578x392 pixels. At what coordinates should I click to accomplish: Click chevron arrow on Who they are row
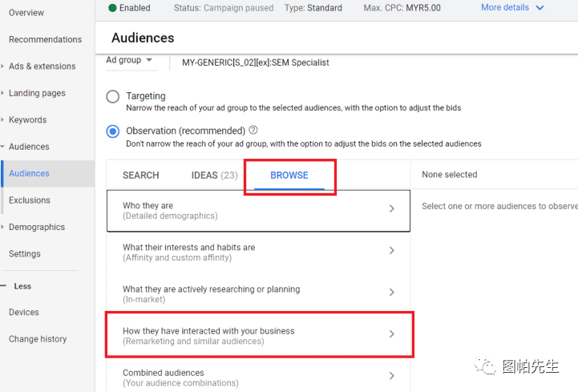click(391, 208)
